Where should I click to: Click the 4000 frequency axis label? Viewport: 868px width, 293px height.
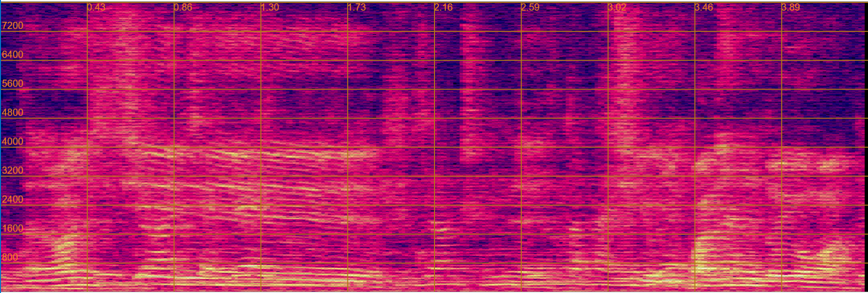point(13,141)
